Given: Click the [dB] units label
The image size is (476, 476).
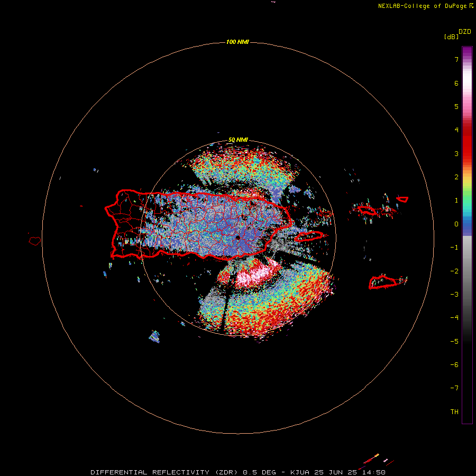Looking at the screenshot, I should (452, 36).
